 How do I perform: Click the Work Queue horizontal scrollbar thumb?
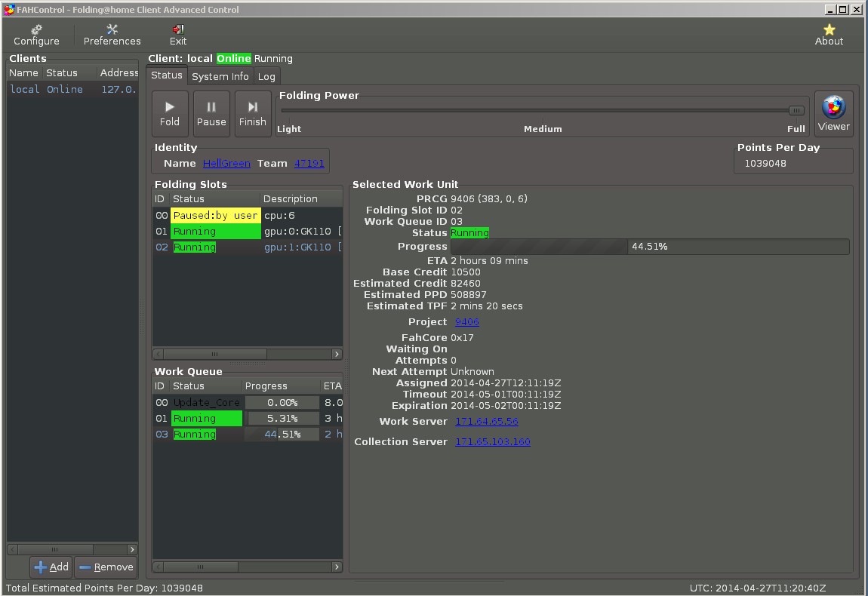(x=200, y=567)
